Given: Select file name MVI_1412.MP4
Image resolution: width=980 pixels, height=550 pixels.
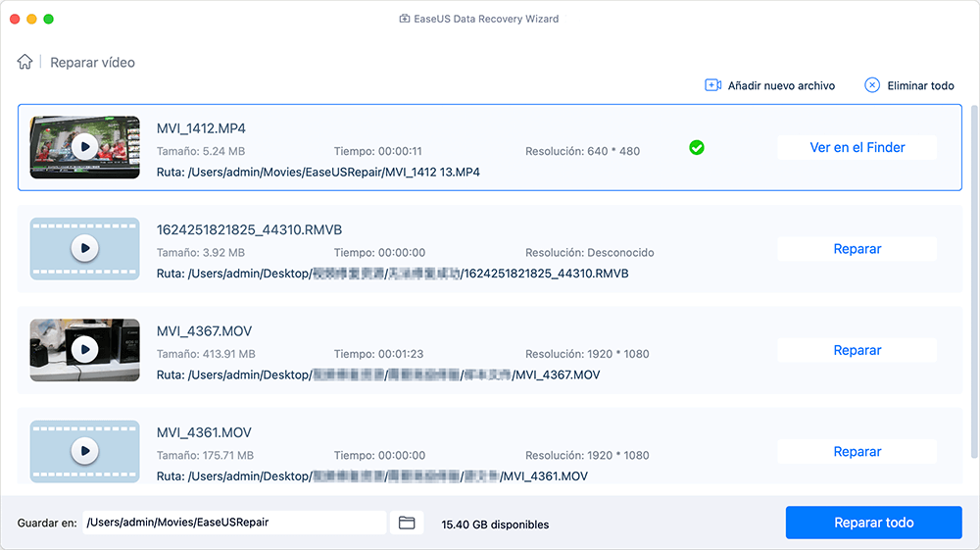Looking at the screenshot, I should point(201,128).
